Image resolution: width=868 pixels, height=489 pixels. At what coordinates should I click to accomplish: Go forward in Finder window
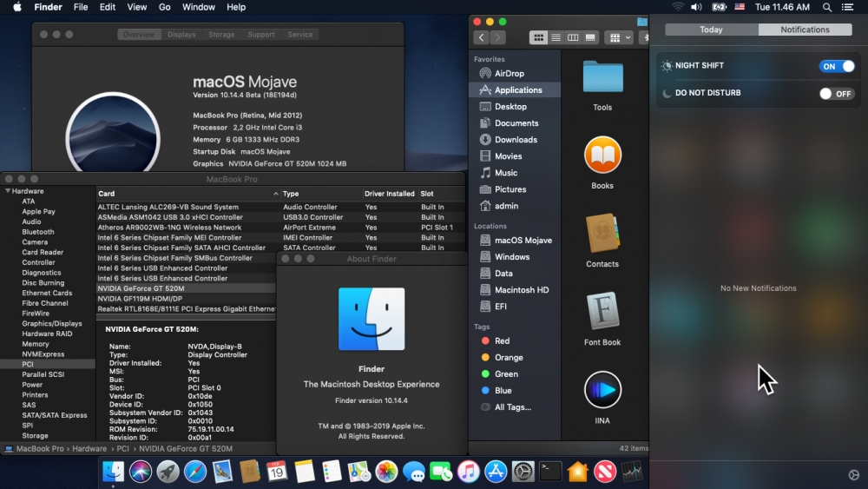(x=497, y=37)
